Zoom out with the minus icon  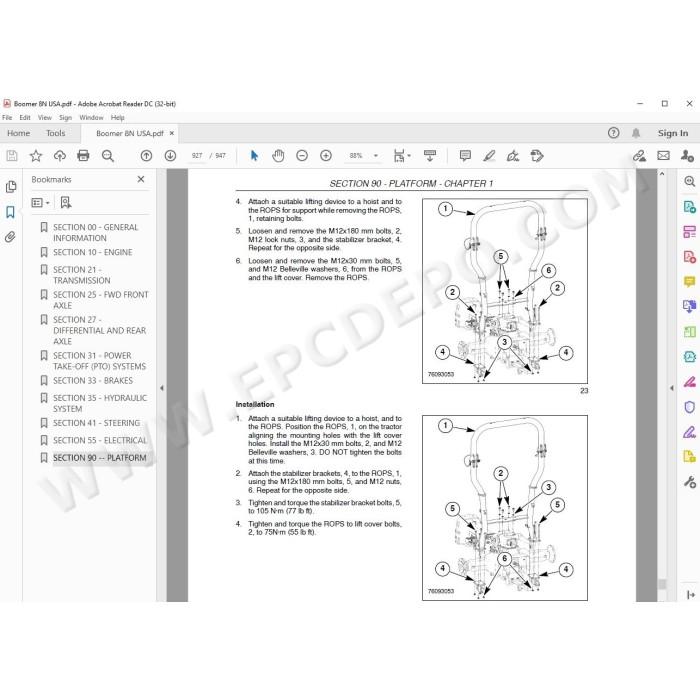click(302, 156)
